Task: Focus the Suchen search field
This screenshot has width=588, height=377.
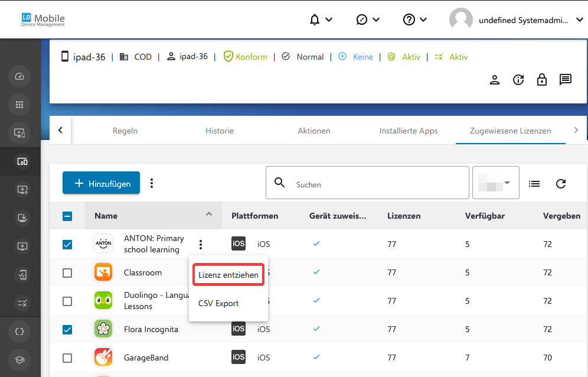Action: [x=367, y=183]
